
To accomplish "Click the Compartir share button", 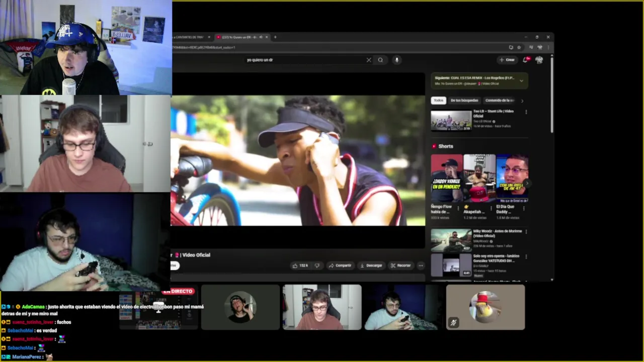I will (340, 265).
